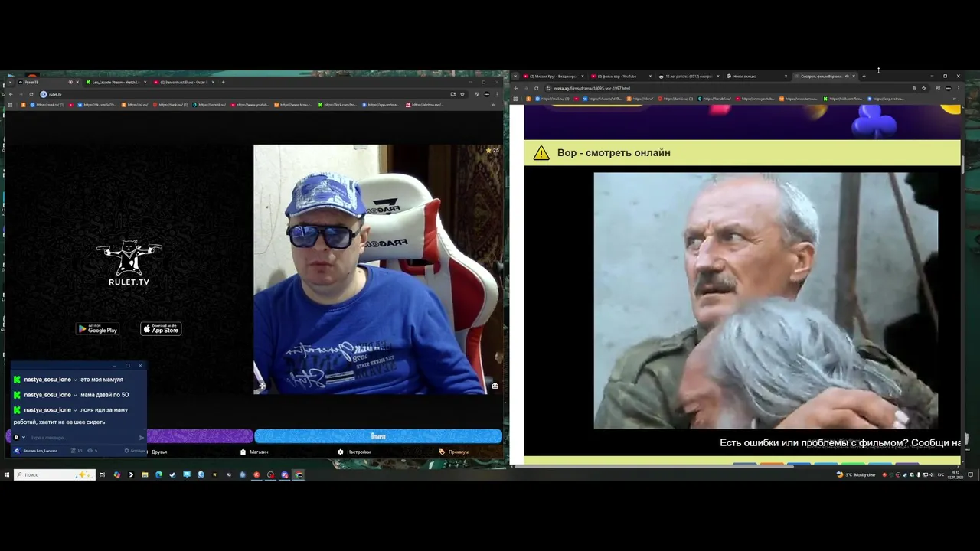Open Друзья section on rulet.tv
This screenshot has width=980, height=551.
click(x=158, y=452)
